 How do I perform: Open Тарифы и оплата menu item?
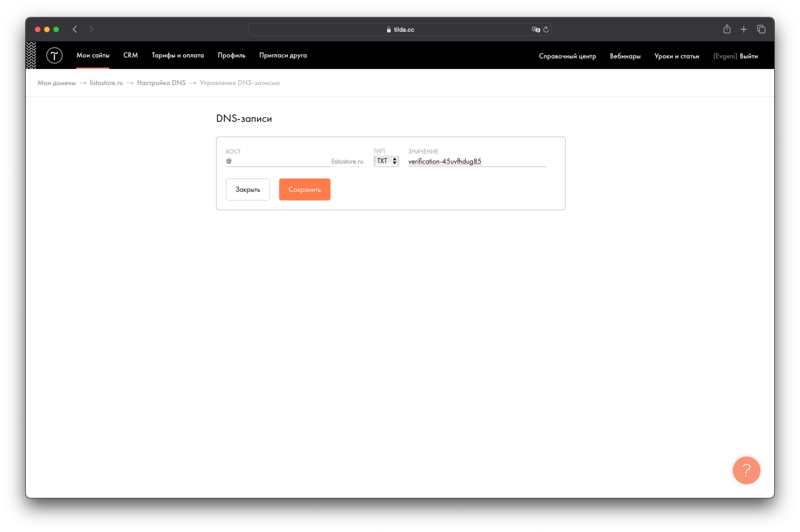point(178,55)
